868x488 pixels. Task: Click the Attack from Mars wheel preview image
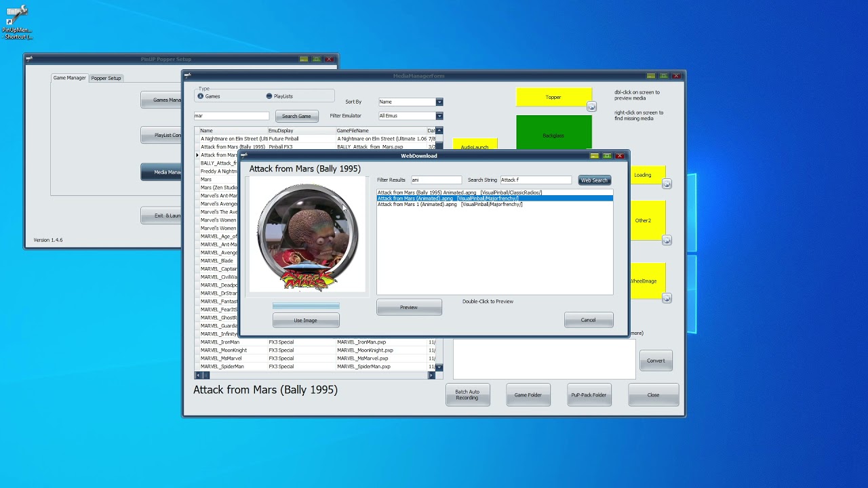[x=306, y=236]
